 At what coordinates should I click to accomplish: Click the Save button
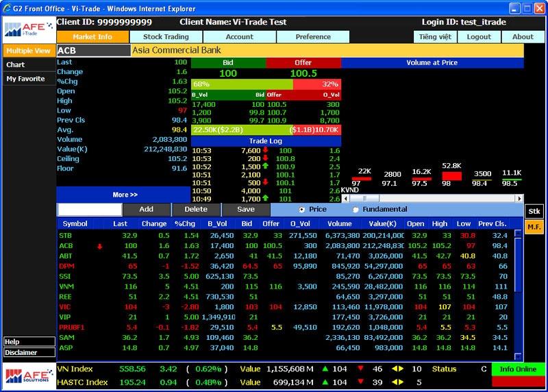pyautogui.click(x=246, y=209)
